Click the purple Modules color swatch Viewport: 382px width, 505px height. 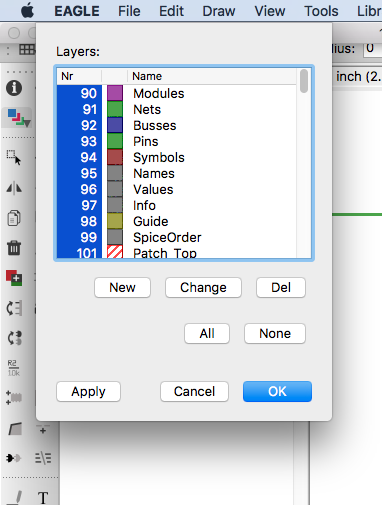(115, 93)
